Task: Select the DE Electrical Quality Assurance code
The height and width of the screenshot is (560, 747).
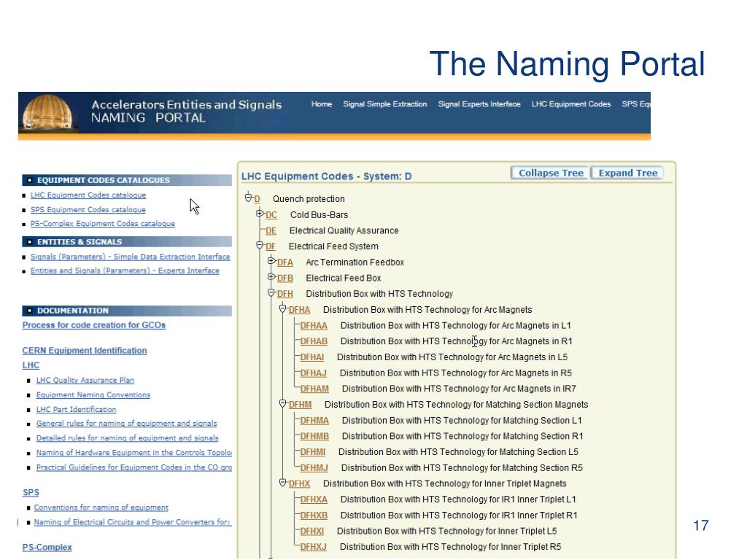Action: (271, 230)
